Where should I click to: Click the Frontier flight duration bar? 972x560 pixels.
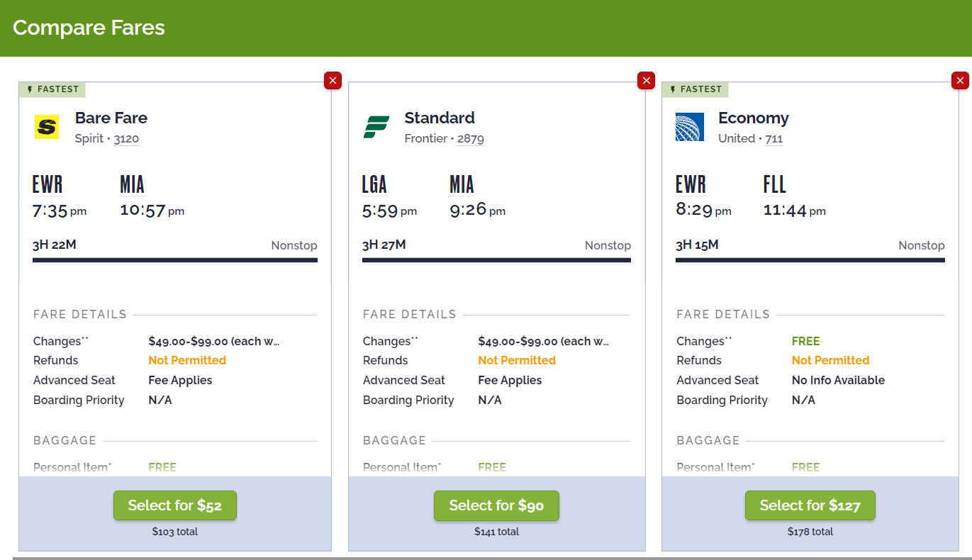tap(496, 260)
